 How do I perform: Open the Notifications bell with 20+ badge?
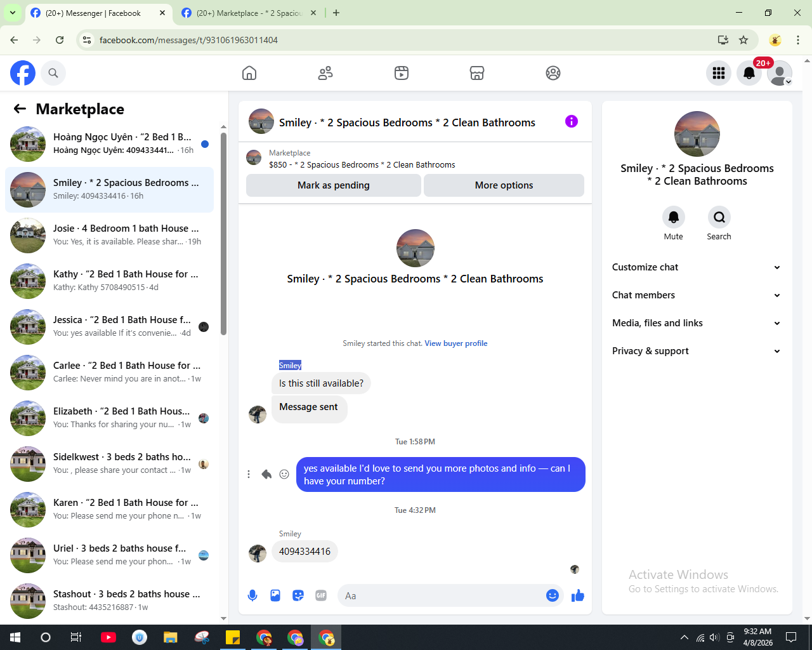click(749, 73)
